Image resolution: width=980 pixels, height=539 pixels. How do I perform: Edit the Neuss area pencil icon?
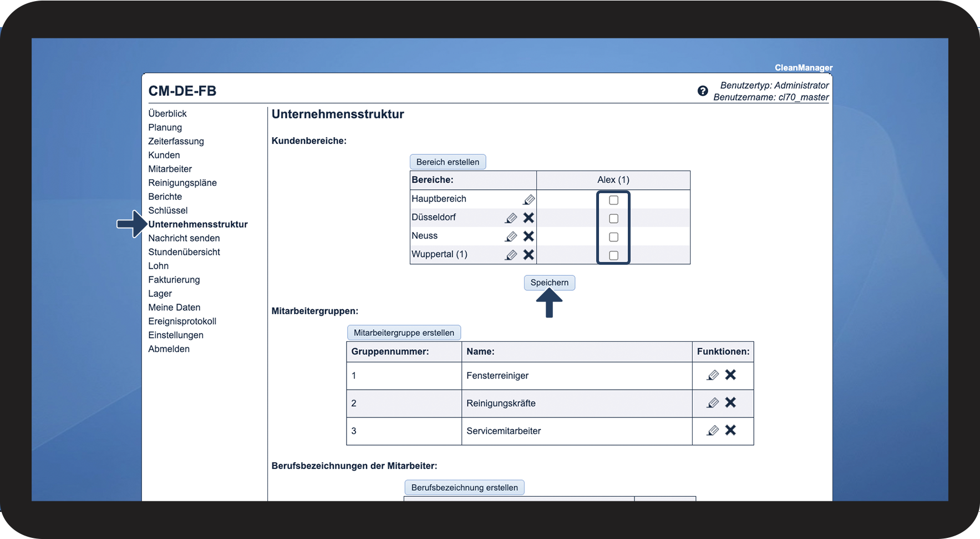coord(511,236)
